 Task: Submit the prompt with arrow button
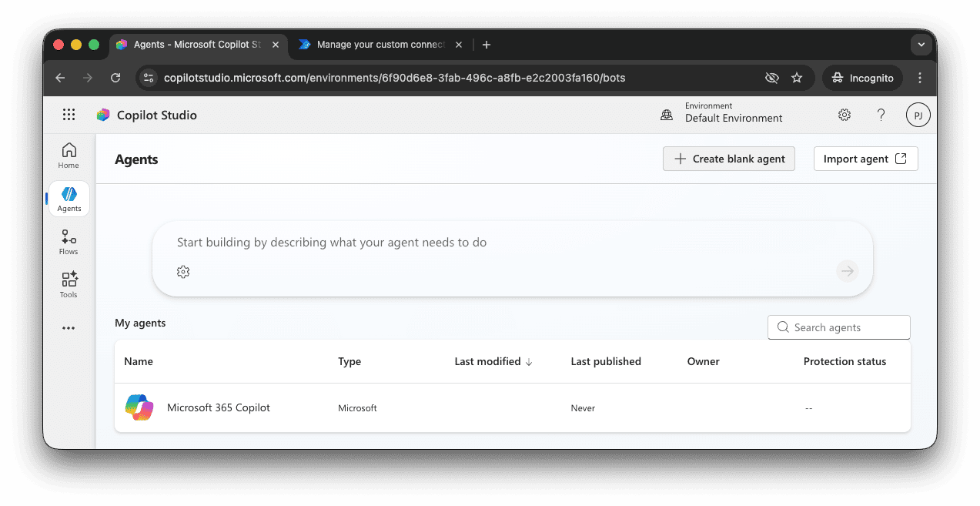[848, 271]
